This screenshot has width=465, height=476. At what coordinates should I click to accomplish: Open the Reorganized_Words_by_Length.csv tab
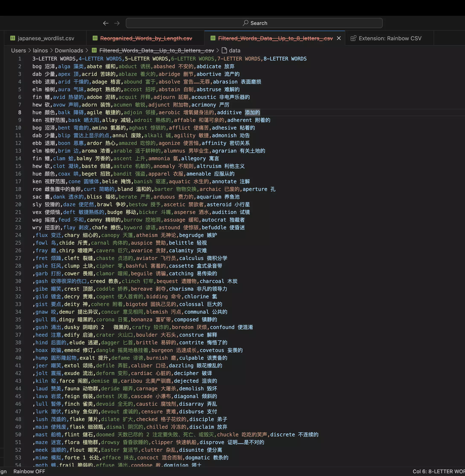(146, 38)
